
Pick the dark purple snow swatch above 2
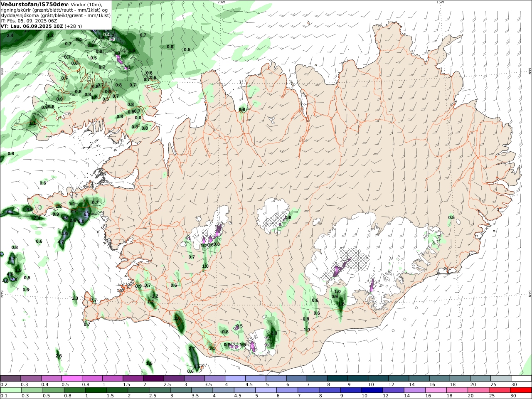(153, 378)
